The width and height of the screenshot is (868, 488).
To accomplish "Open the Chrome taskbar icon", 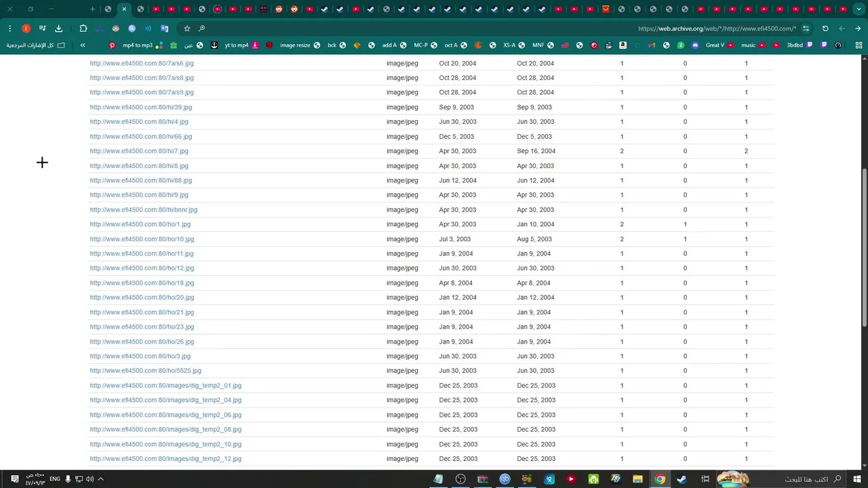I will [x=660, y=479].
